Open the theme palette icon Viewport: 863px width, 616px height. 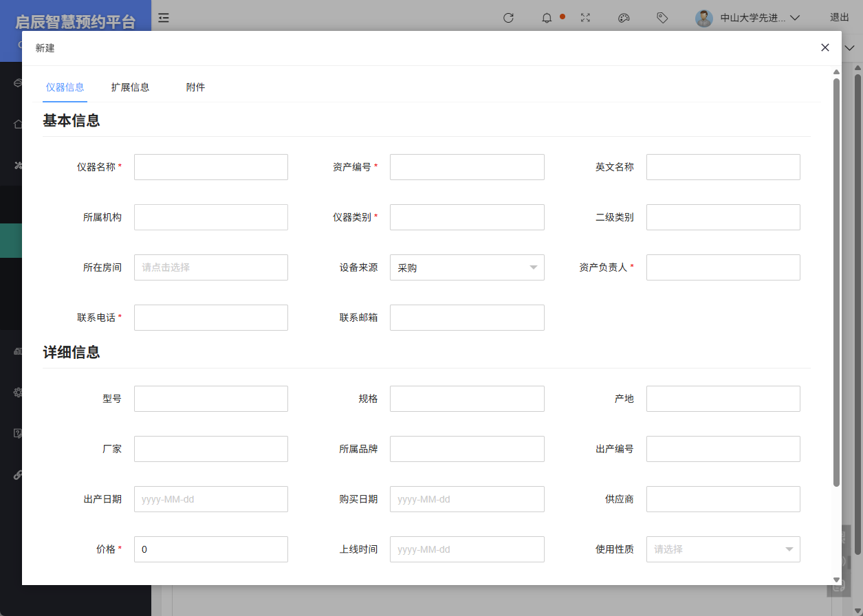[624, 18]
